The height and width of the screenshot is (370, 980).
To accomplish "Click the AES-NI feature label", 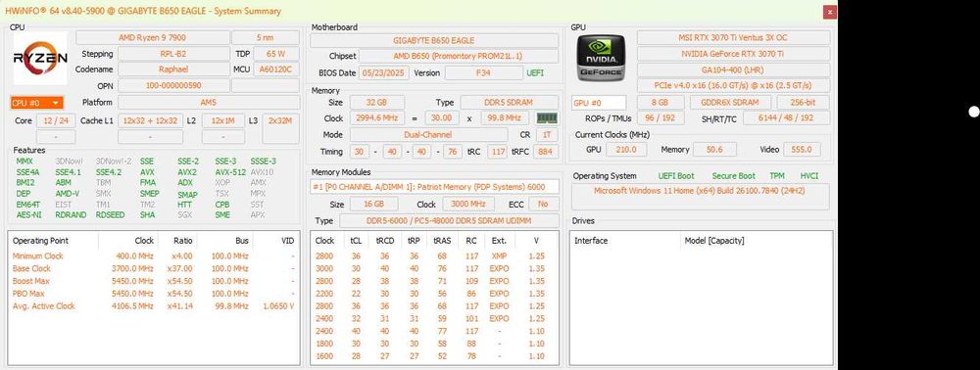I will click(x=27, y=214).
